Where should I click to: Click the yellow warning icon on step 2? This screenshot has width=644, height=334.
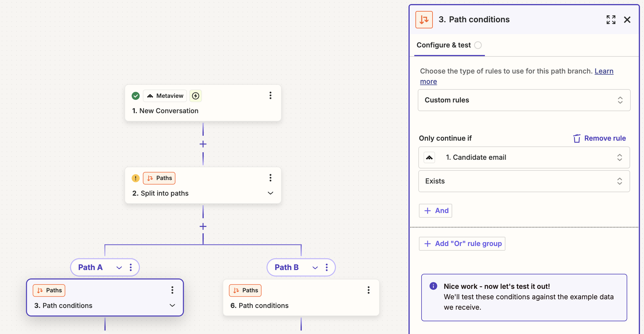[x=135, y=178]
